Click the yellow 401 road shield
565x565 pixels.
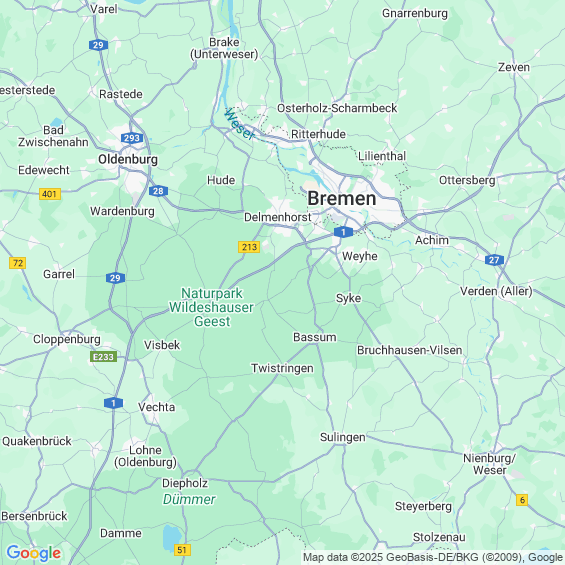pos(50,194)
